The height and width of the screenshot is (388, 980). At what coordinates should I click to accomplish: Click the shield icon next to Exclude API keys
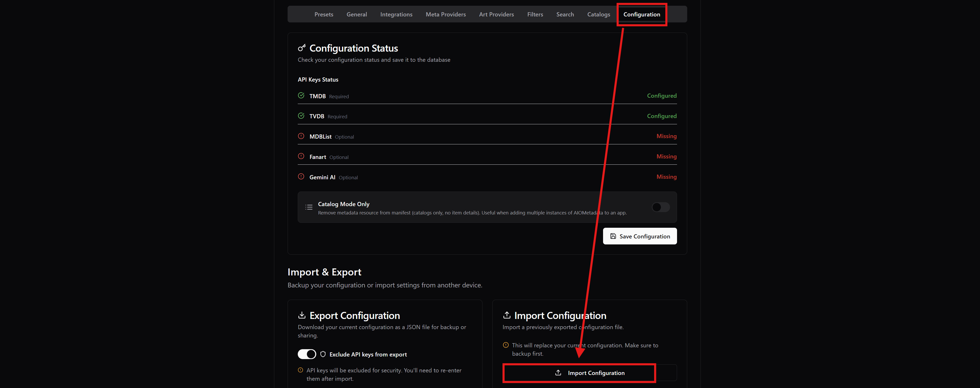[x=323, y=354]
